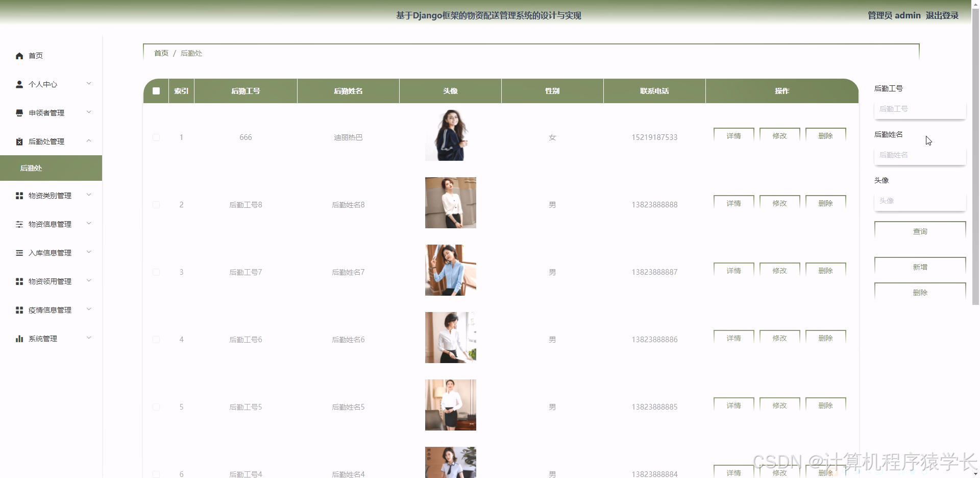Expand the 疫情信息管理 chevron
The height and width of the screenshot is (478, 980).
[x=89, y=309]
